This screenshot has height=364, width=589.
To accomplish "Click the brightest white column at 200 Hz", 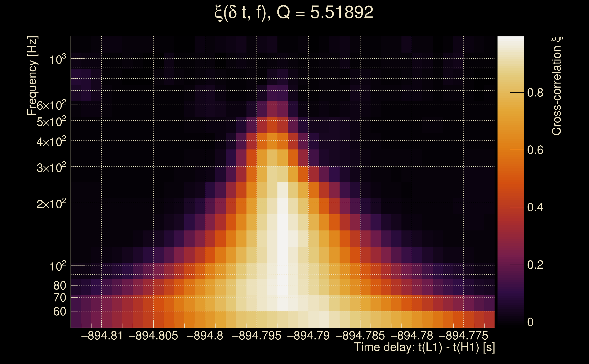I will (282, 203).
